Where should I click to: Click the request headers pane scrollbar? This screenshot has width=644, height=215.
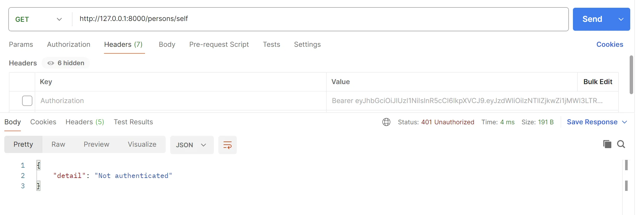pos(631,75)
